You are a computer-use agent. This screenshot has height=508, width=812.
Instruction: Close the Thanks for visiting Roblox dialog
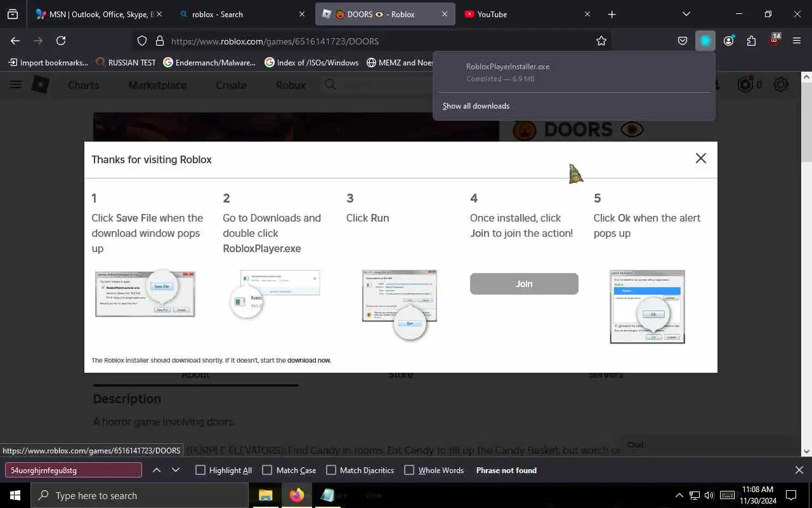tap(700, 158)
